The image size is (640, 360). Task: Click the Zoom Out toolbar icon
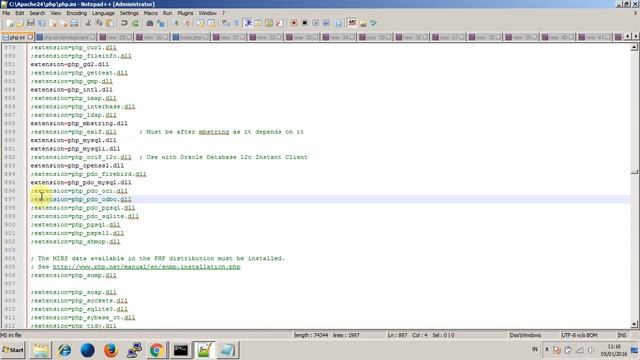pos(187,23)
